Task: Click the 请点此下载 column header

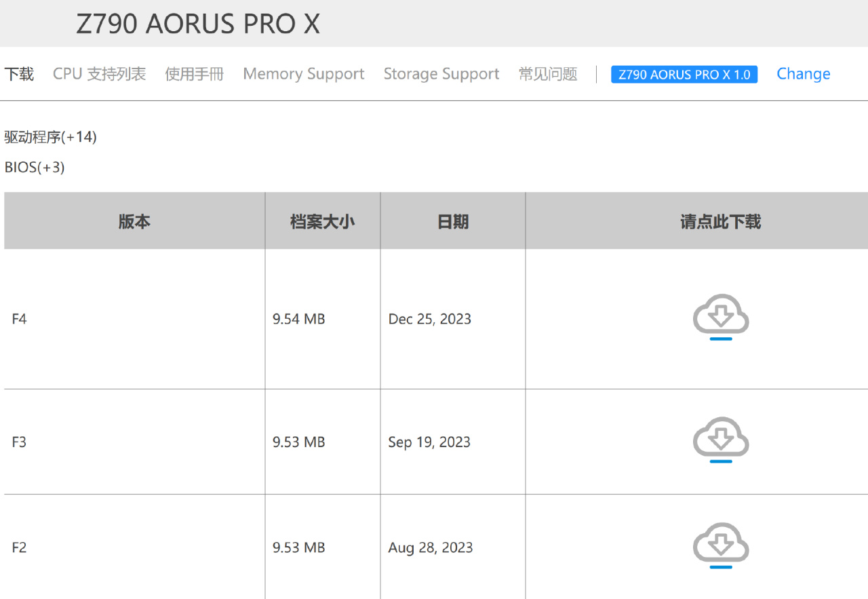Action: tap(720, 221)
